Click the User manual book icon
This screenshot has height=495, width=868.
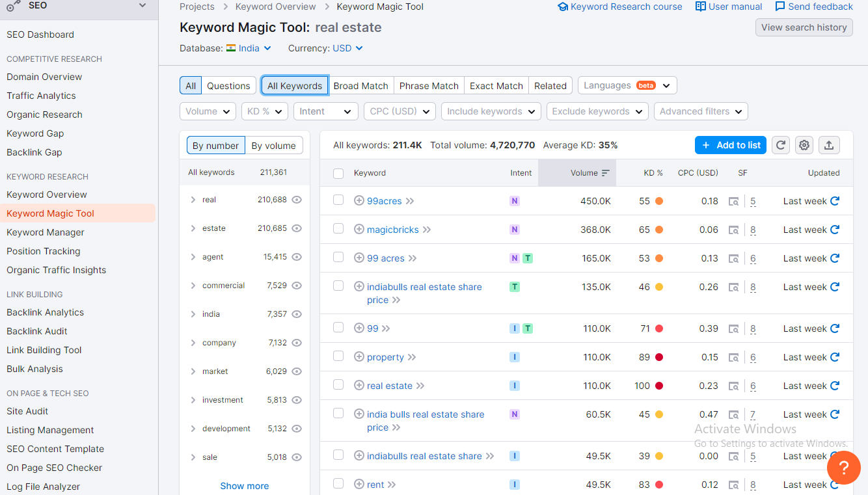click(701, 7)
